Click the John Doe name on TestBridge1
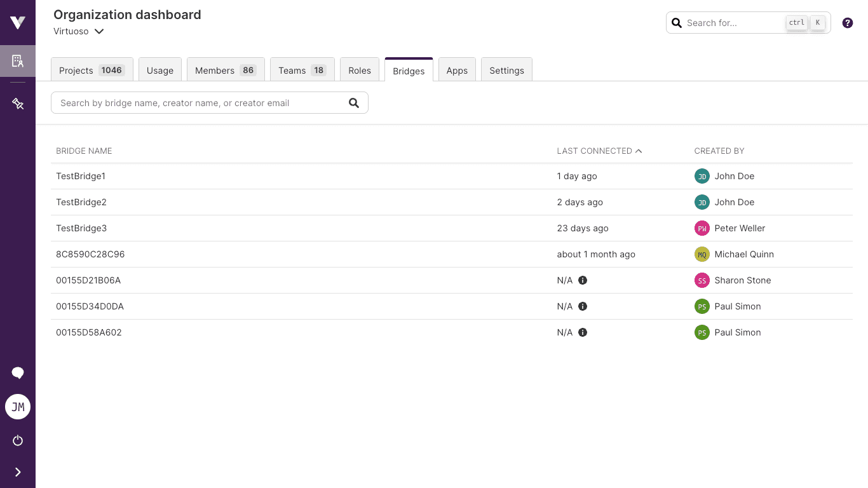This screenshot has height=488, width=868. click(x=734, y=176)
